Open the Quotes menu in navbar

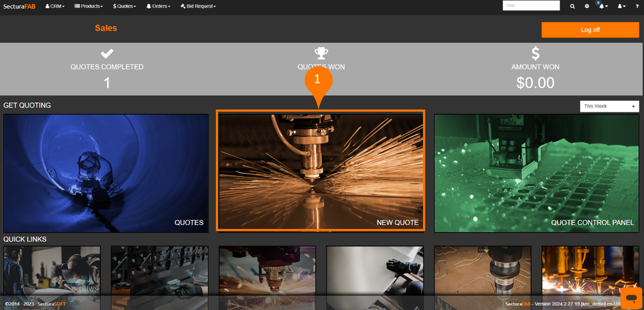124,6
